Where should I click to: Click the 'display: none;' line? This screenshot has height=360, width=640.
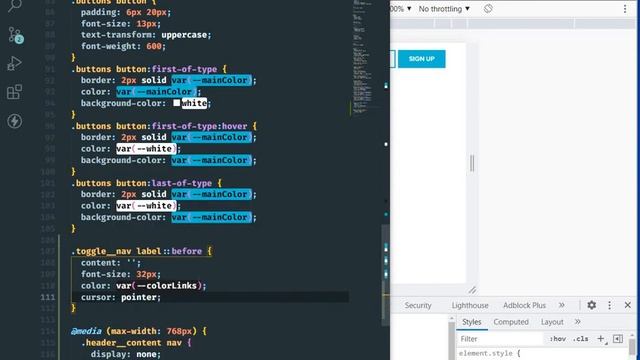click(x=126, y=354)
